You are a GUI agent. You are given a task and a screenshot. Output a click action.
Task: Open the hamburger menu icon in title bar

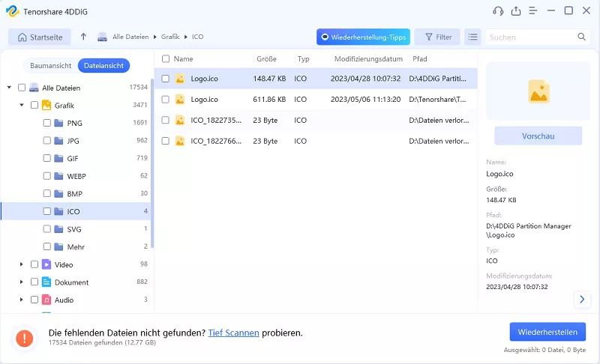(533, 10)
